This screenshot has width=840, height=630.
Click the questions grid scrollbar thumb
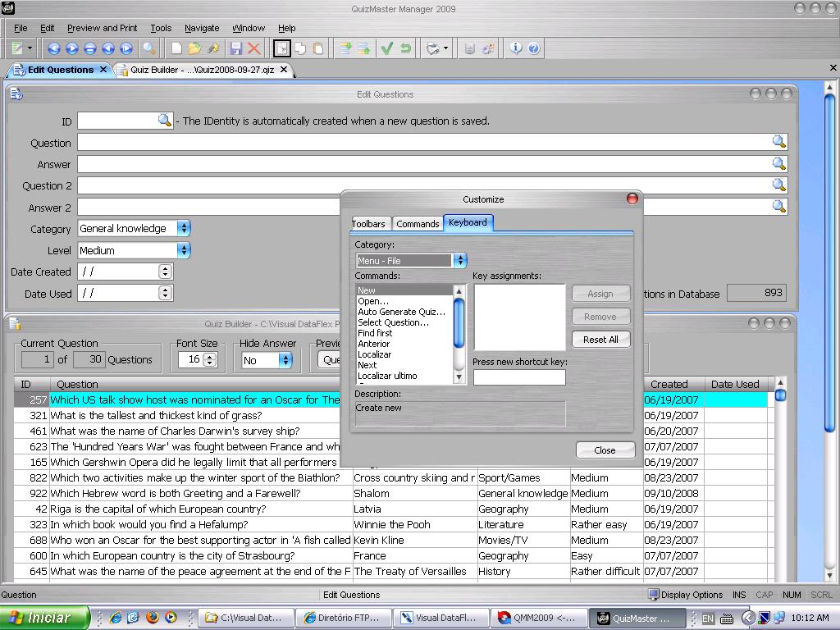click(x=781, y=395)
